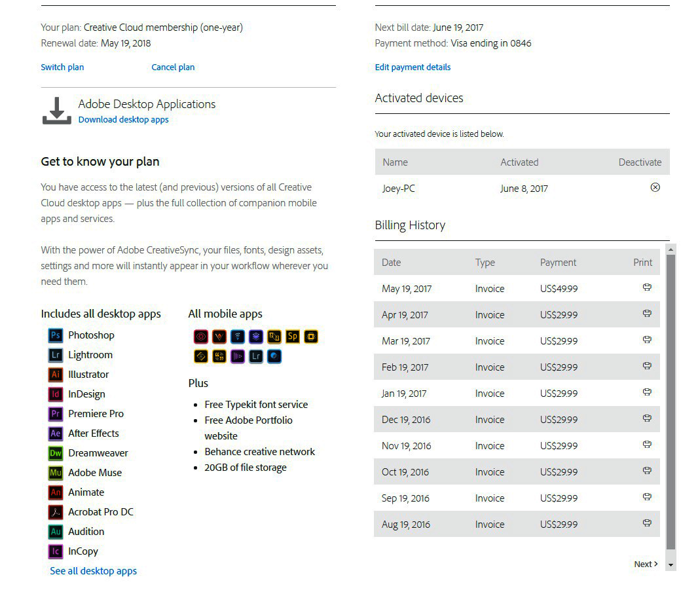Click the Date column header in Billing History
This screenshot has height=590, width=700.
392,263
